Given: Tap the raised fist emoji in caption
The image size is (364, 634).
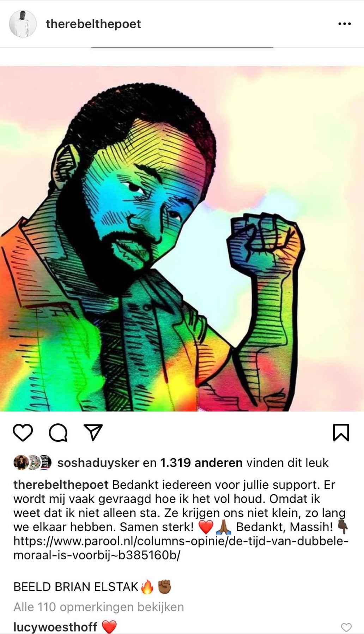Looking at the screenshot, I should [x=164, y=587].
